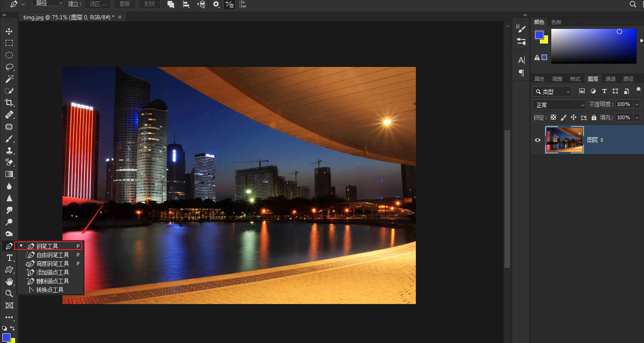The width and height of the screenshot is (644, 343).
Task: Select the Quick Selection brush tool
Action: (9, 91)
